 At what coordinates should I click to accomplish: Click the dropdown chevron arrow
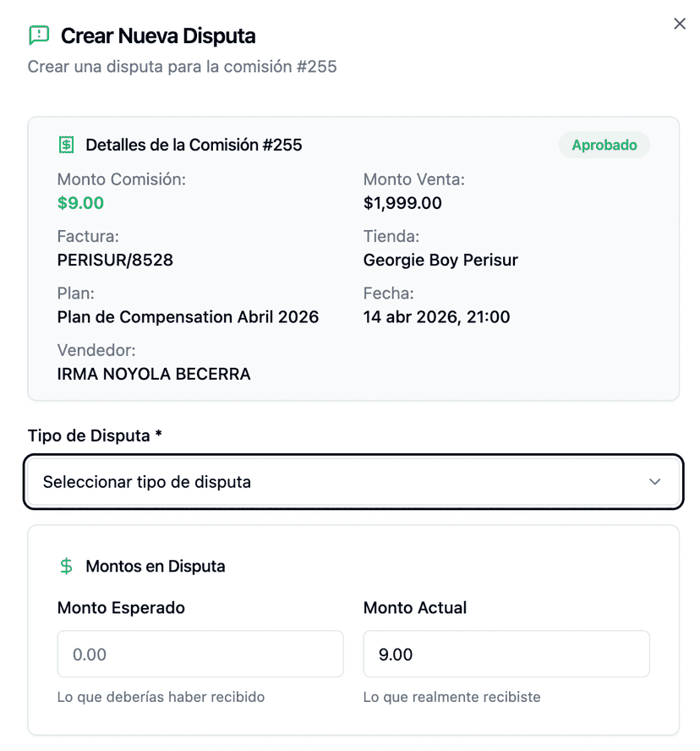654,482
